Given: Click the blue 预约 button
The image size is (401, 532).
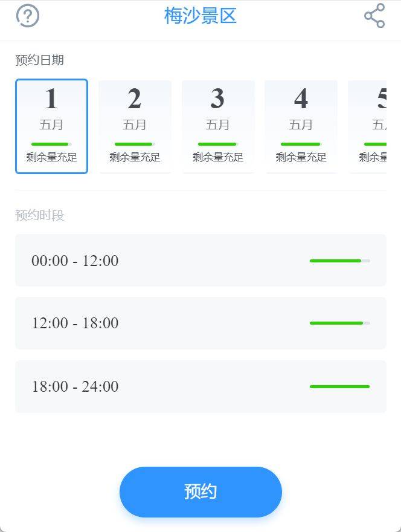Looking at the screenshot, I should [200, 491].
